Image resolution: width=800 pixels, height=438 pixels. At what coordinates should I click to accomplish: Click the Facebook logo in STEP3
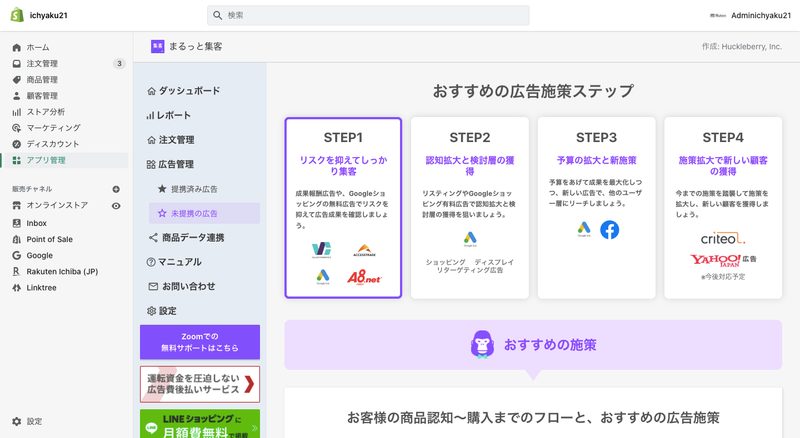609,230
